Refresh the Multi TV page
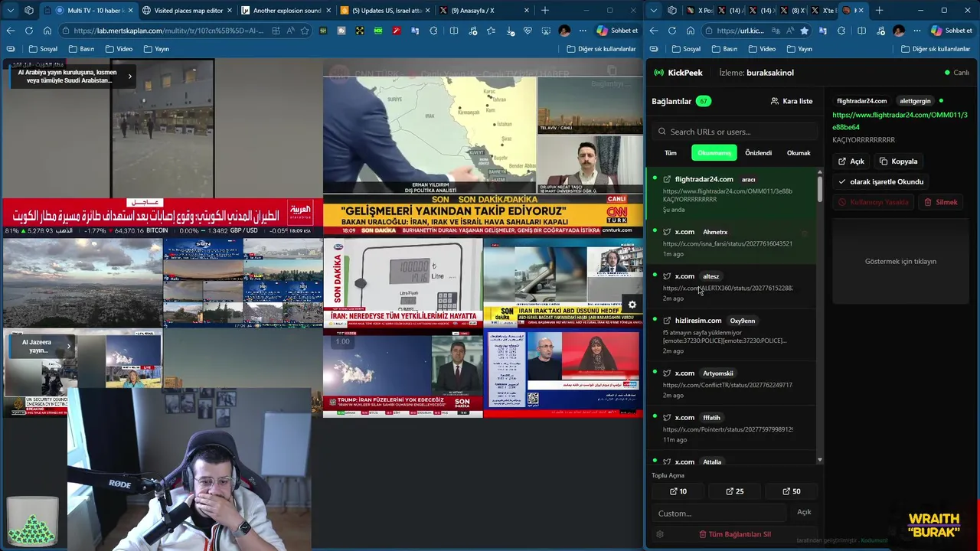The width and height of the screenshot is (980, 551). pos(28,31)
